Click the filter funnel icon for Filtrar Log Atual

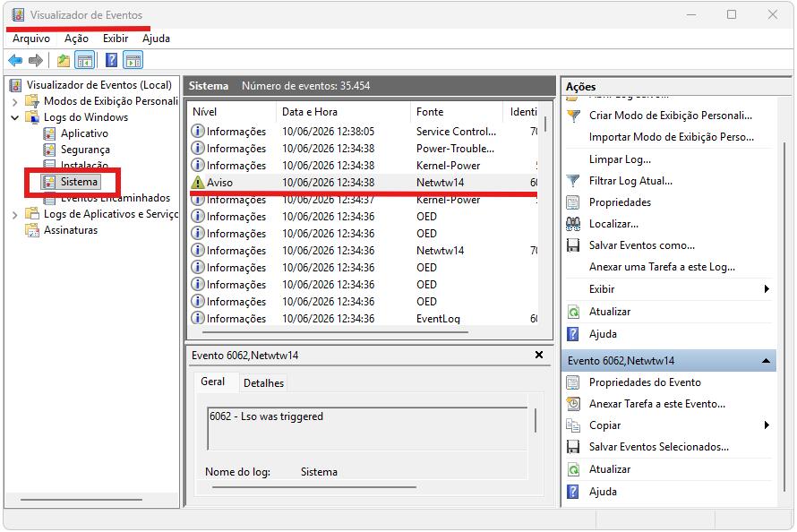click(573, 181)
